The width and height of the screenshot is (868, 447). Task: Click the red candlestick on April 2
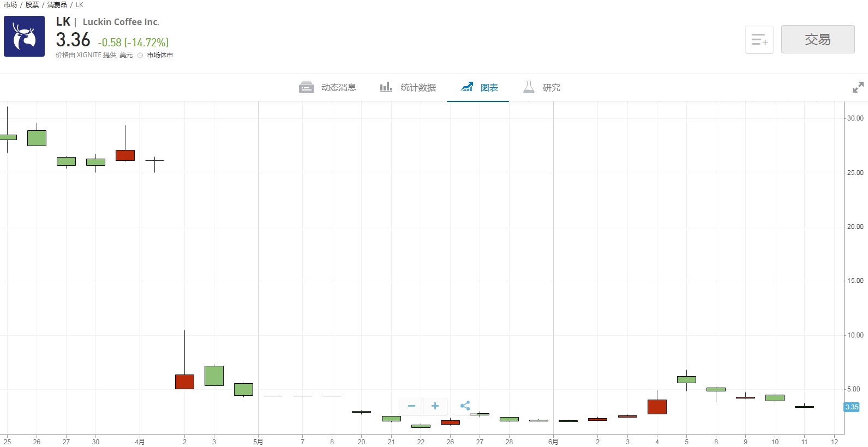(x=184, y=382)
